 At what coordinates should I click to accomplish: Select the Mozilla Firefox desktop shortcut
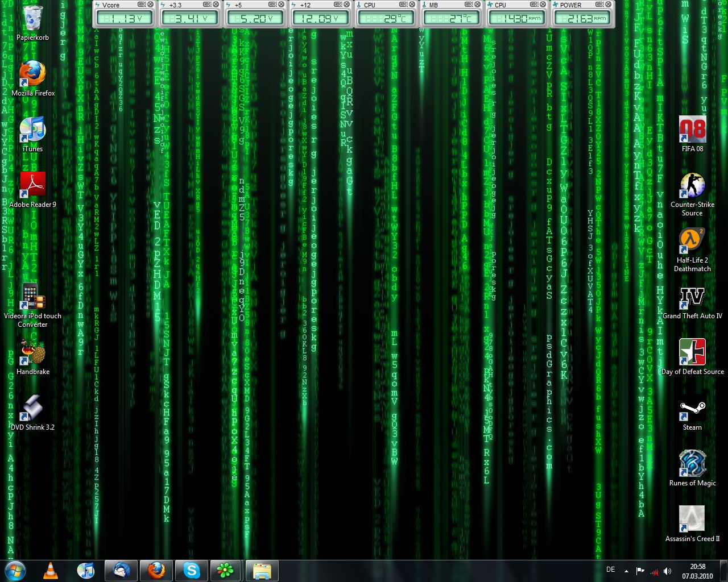click(33, 78)
